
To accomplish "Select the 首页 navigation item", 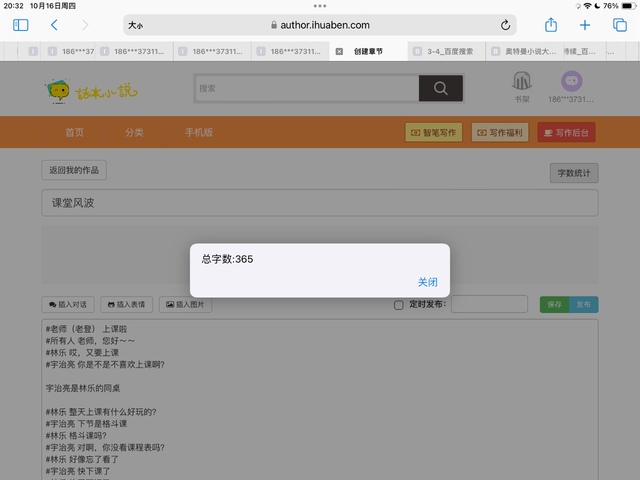I will 75,133.
